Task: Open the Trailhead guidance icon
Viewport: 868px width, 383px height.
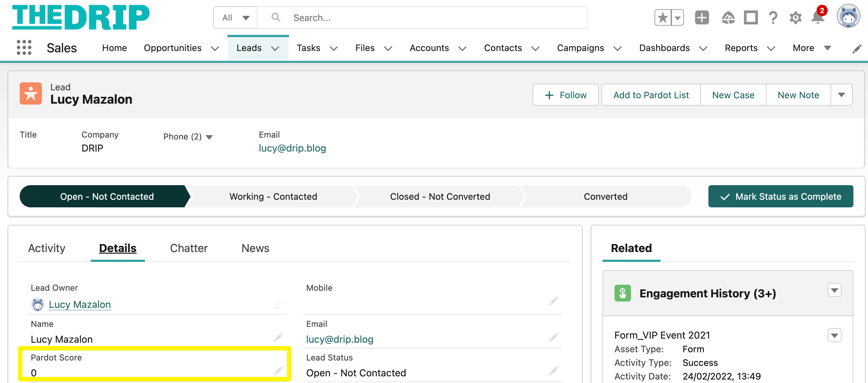Action: [x=728, y=17]
